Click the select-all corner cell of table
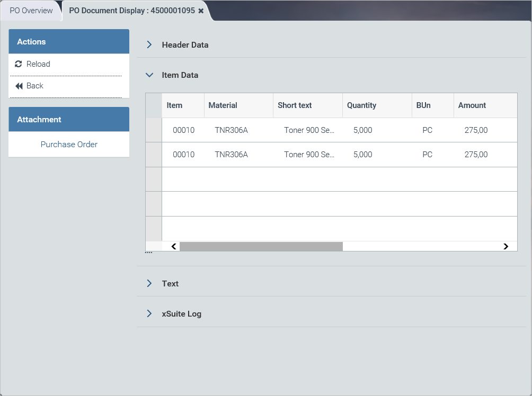This screenshot has width=532, height=396. point(154,105)
